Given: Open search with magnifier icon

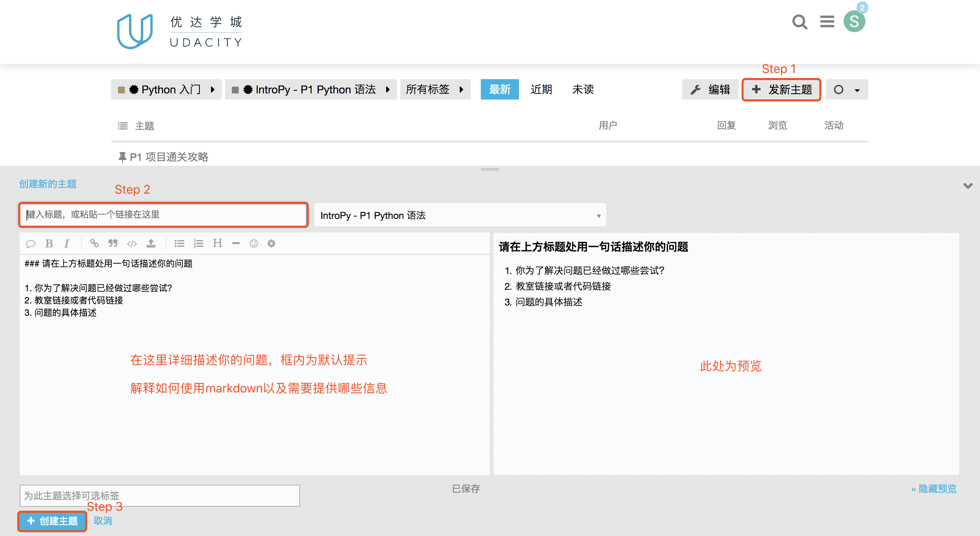Looking at the screenshot, I should point(799,22).
